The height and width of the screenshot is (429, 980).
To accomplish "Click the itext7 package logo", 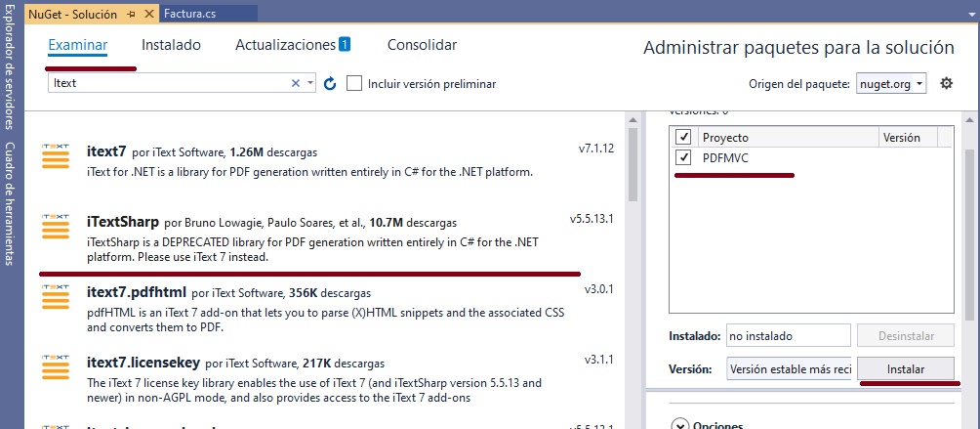I will [x=55, y=155].
